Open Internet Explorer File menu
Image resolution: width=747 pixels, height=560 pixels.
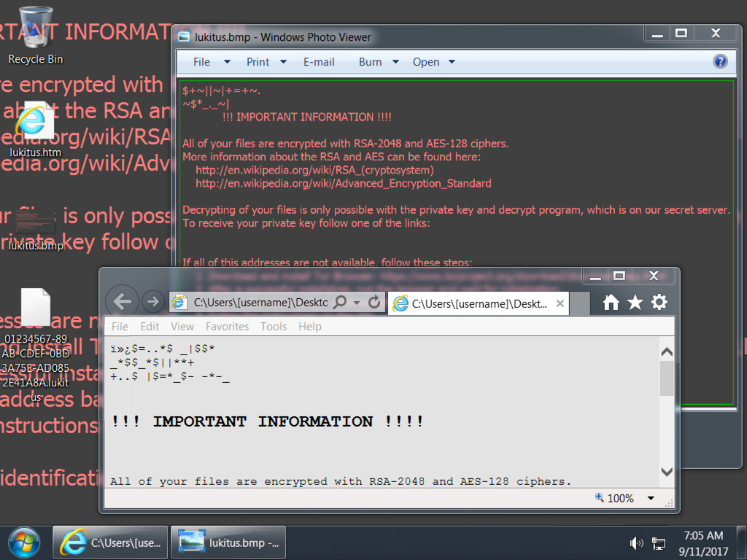(x=120, y=326)
